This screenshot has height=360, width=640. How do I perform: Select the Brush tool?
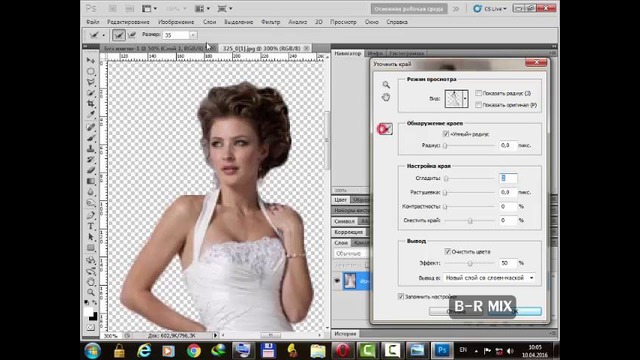(91, 138)
